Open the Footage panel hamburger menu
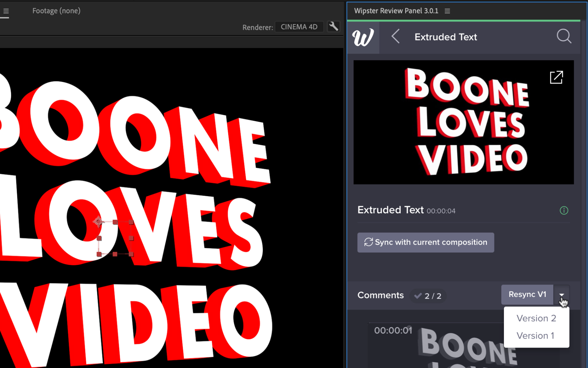 pos(6,11)
